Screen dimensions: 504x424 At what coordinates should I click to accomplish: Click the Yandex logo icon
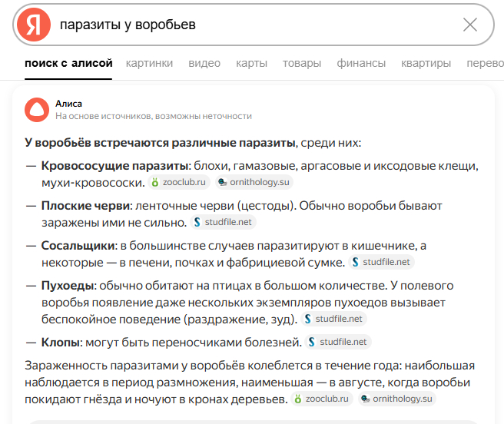pyautogui.click(x=33, y=25)
